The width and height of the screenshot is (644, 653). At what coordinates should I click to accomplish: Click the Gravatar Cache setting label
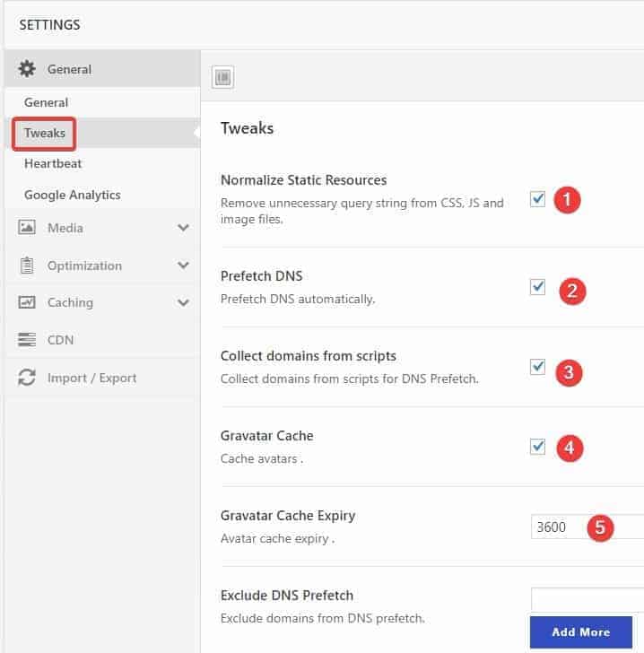pos(267,436)
